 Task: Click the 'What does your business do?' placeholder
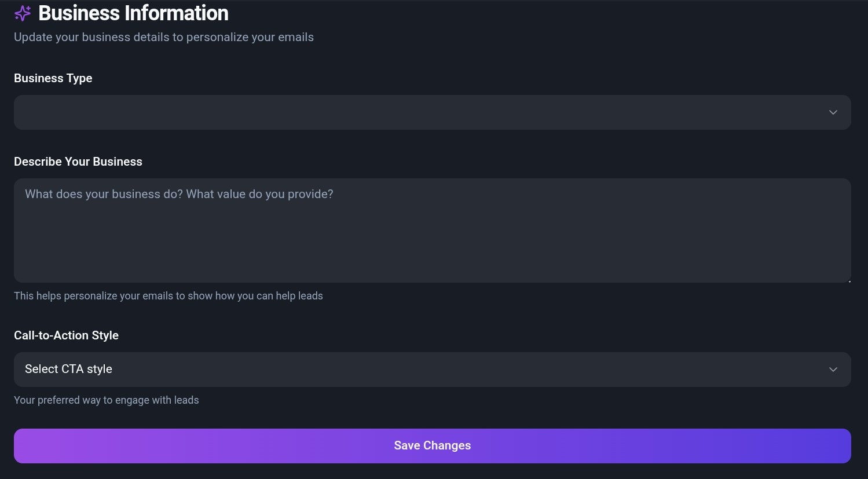coord(179,194)
